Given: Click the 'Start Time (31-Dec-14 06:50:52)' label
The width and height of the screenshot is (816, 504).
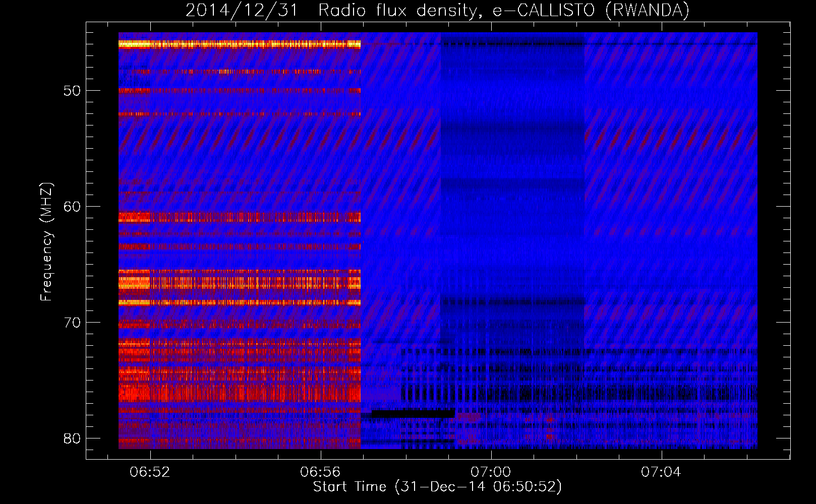Looking at the screenshot, I should 437,487.
